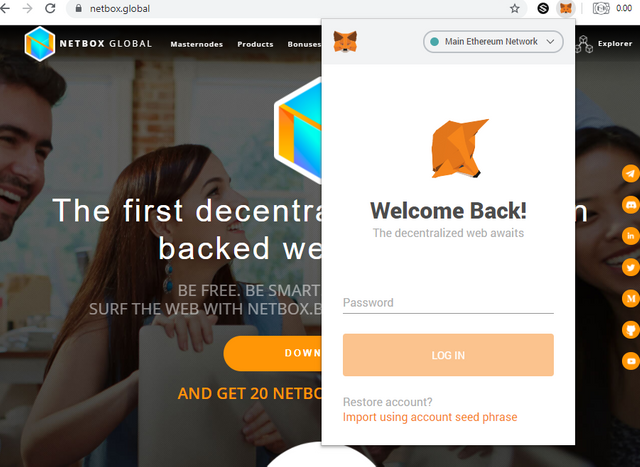
Task: Open the Twitter social icon
Action: (x=630, y=267)
